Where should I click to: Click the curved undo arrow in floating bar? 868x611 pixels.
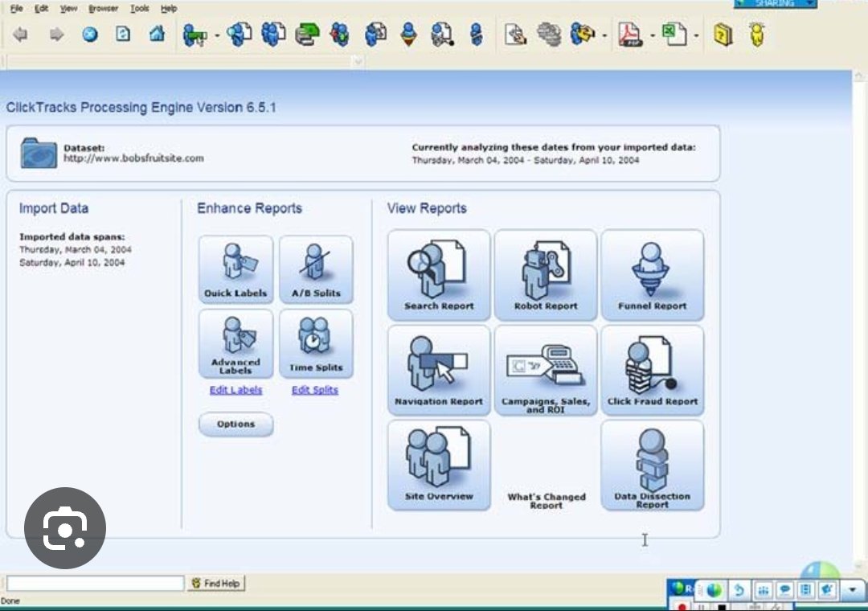(739, 590)
